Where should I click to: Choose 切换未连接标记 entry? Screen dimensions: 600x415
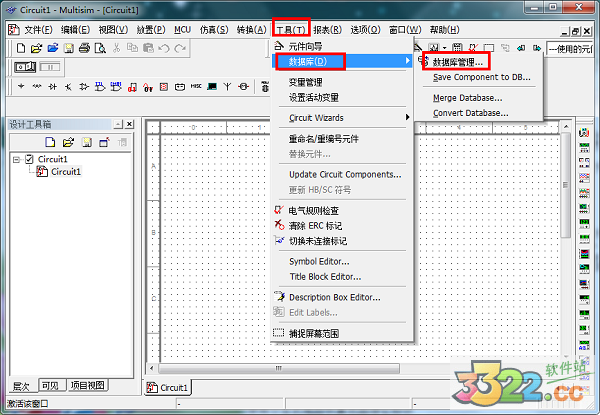click(343, 241)
